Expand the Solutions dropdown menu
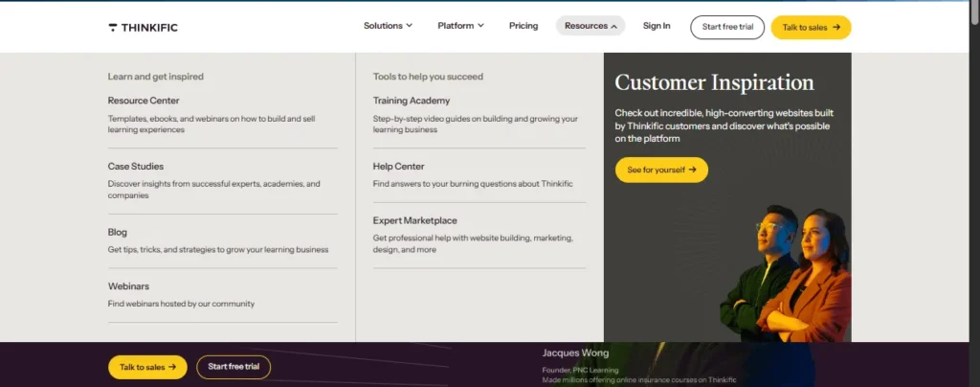This screenshot has width=980, height=387. click(x=388, y=26)
